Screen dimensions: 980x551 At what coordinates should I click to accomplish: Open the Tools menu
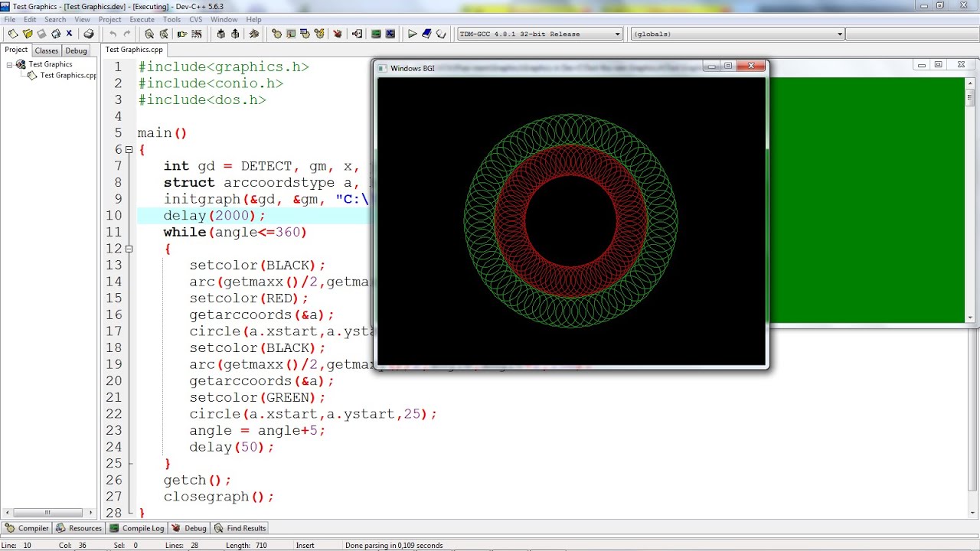point(172,19)
